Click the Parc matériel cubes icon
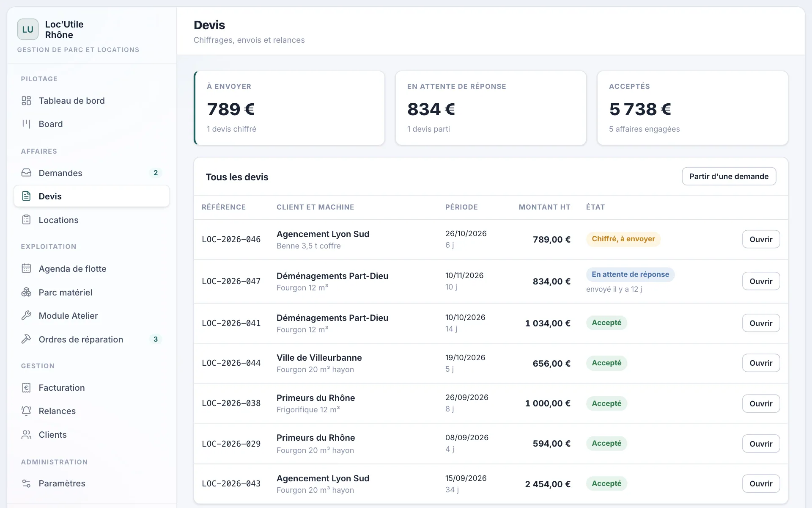The height and width of the screenshot is (508, 812). pos(26,292)
